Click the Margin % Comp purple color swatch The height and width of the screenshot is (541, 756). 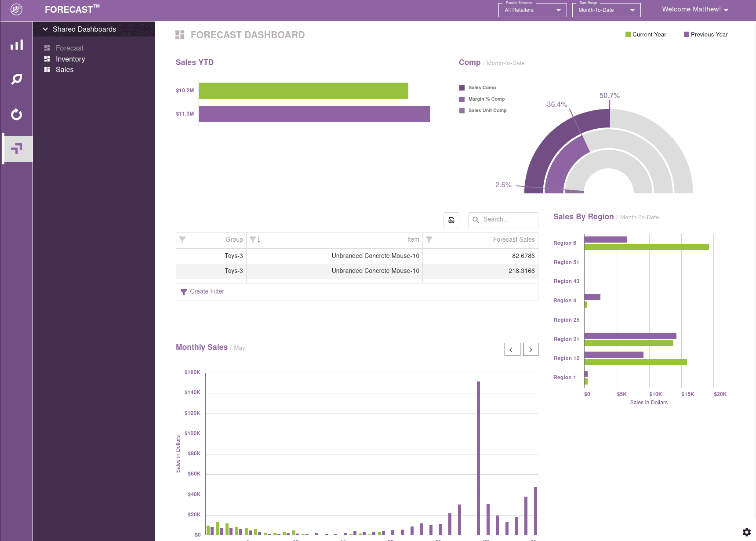[x=462, y=99]
